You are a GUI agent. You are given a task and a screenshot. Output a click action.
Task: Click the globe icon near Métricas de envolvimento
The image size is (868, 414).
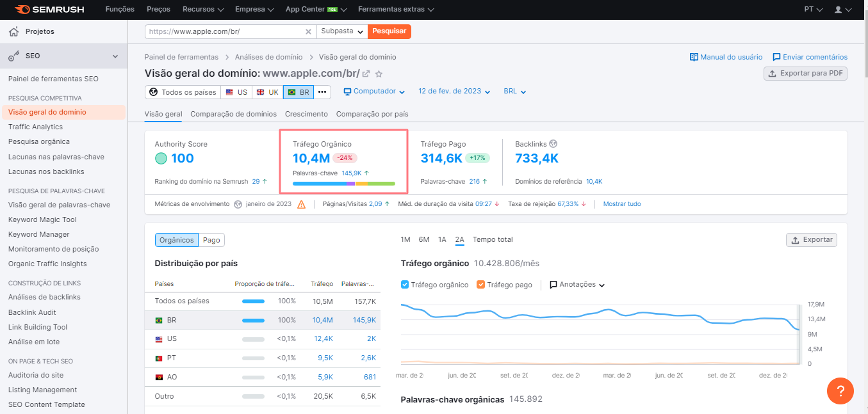tap(238, 204)
